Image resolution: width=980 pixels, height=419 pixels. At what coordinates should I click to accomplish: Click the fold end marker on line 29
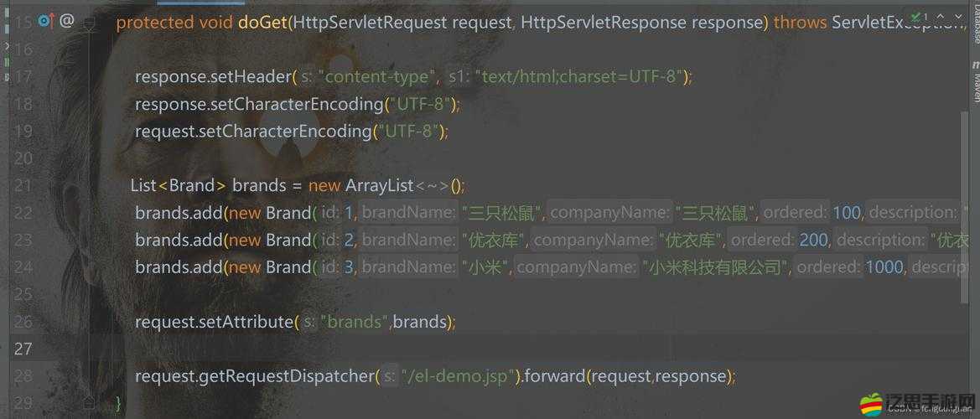91,403
